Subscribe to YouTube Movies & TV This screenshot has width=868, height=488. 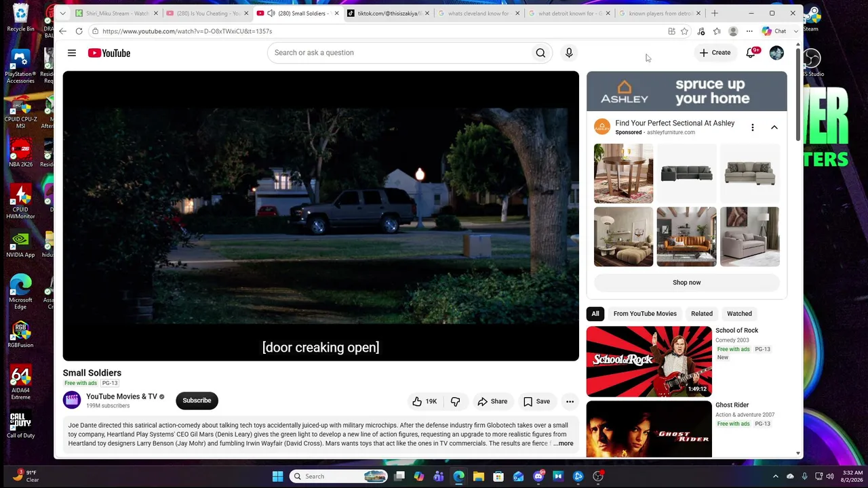(x=197, y=401)
